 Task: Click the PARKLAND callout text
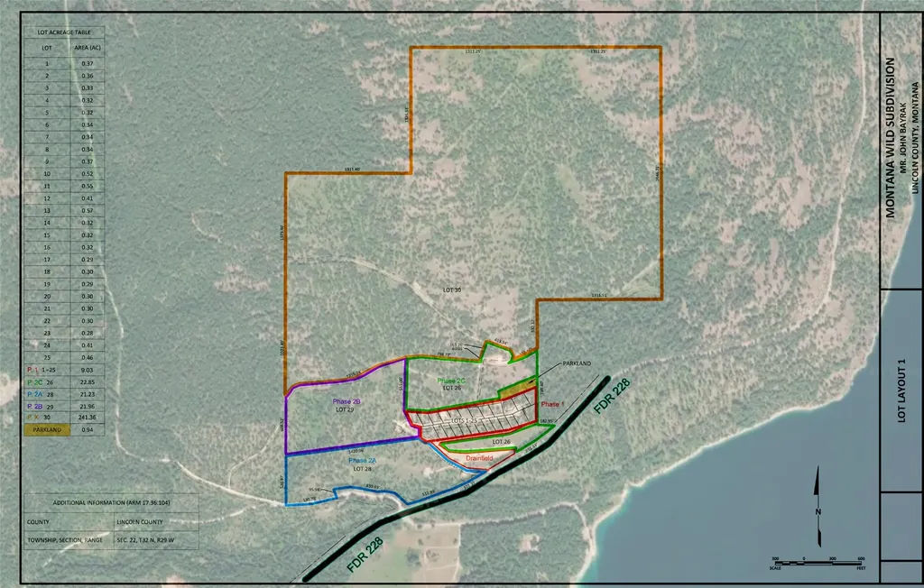[577, 363]
